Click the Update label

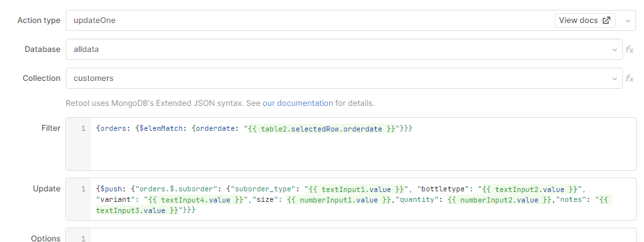[47, 189]
